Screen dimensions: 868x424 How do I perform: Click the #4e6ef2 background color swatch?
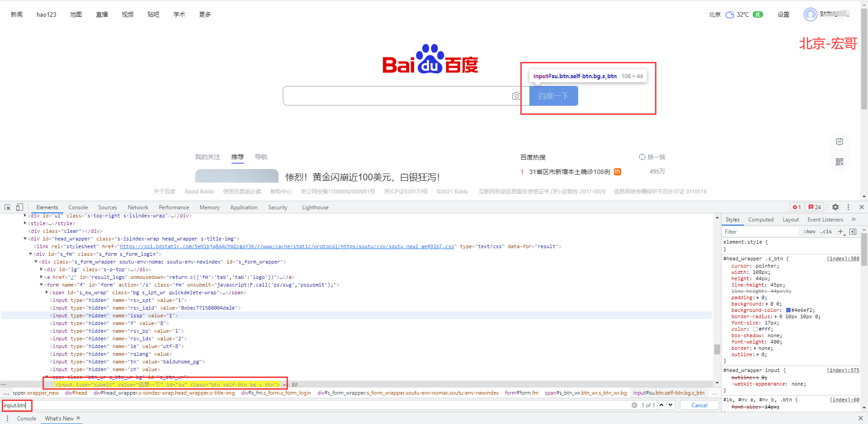(788, 310)
